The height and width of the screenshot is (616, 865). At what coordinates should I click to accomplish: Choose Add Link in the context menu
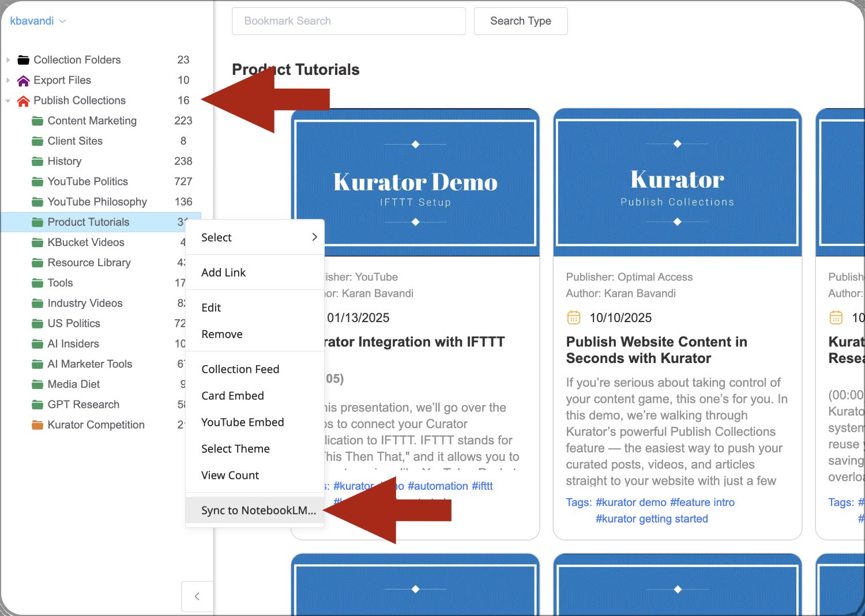255,273
